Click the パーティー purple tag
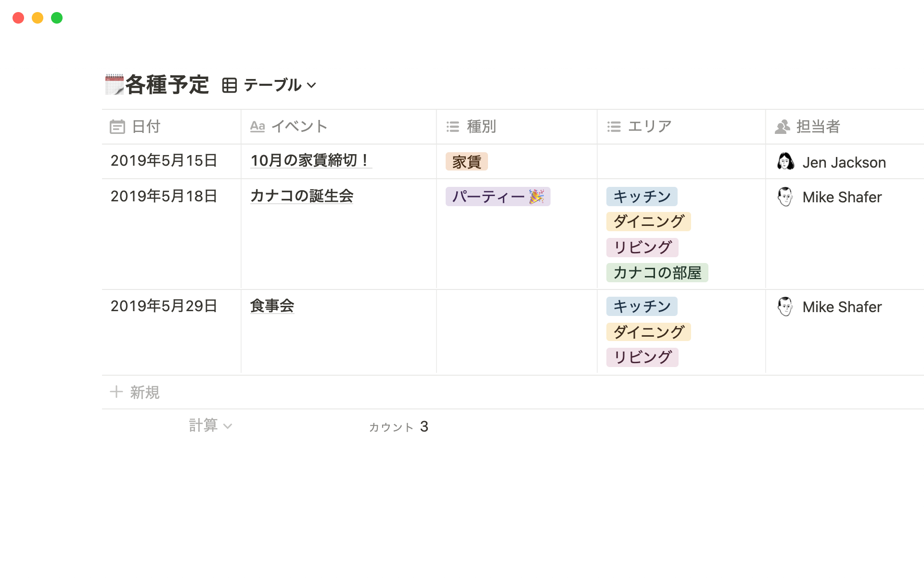This screenshot has width=924, height=578. coord(498,197)
